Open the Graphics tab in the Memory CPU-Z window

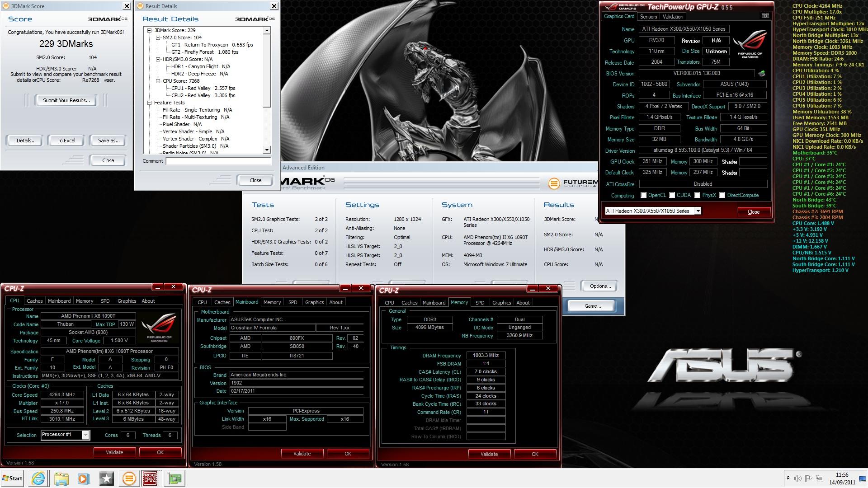(x=501, y=303)
